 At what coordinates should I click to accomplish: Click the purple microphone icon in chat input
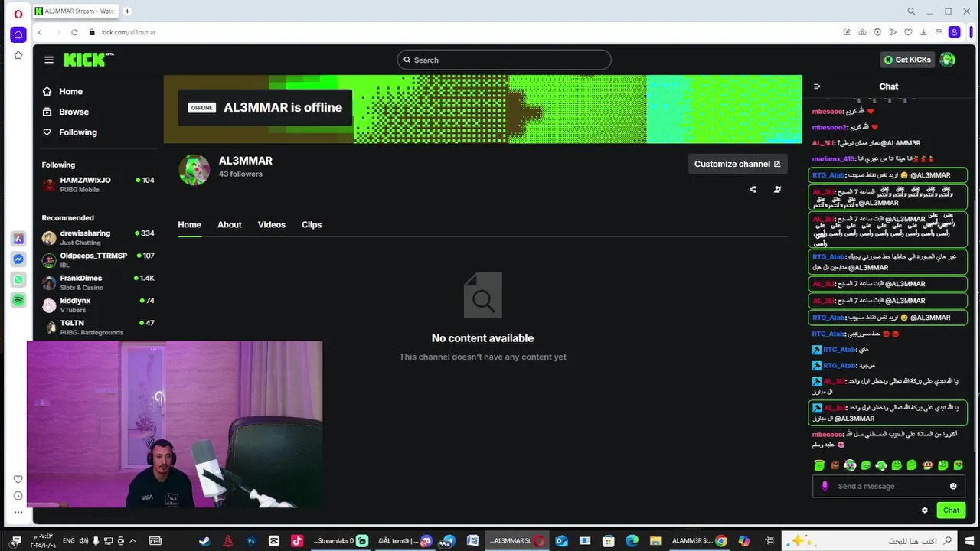tap(825, 486)
